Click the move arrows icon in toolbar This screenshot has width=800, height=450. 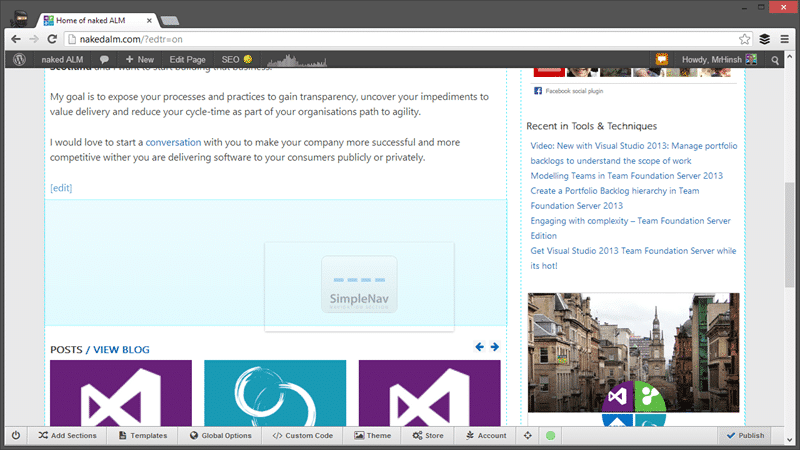(x=528, y=435)
